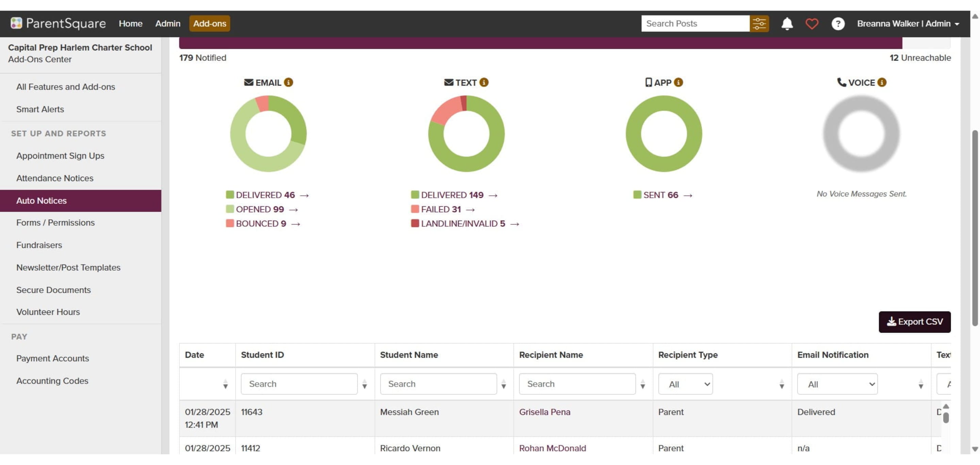Show info for TEXT chart

tap(484, 82)
